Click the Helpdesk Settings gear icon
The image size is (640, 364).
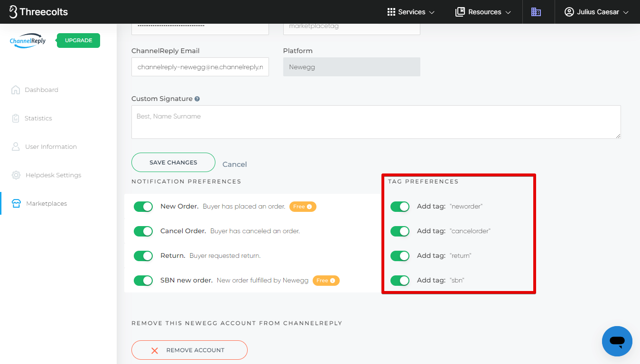[x=16, y=175]
